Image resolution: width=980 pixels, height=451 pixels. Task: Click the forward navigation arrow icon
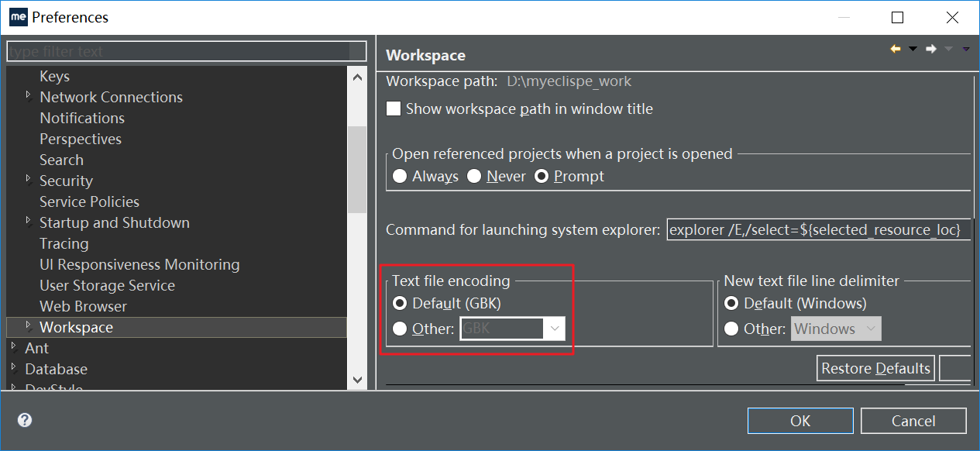[x=931, y=49]
